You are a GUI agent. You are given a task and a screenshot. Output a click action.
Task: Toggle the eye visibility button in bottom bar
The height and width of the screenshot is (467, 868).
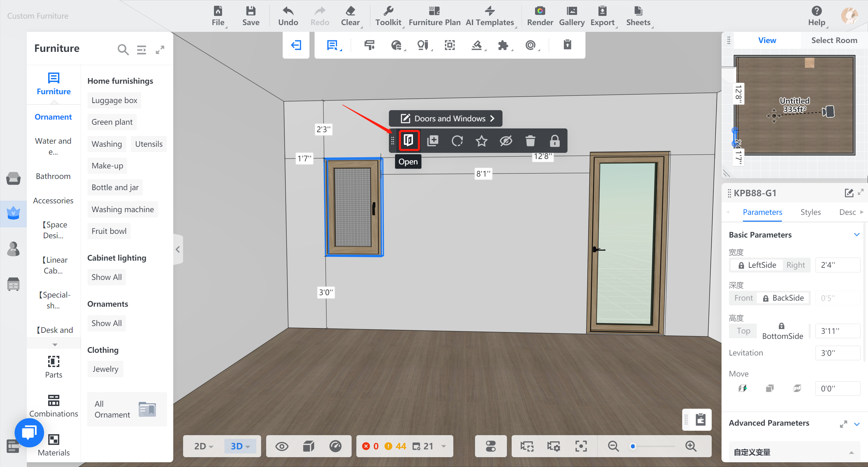[x=282, y=446]
